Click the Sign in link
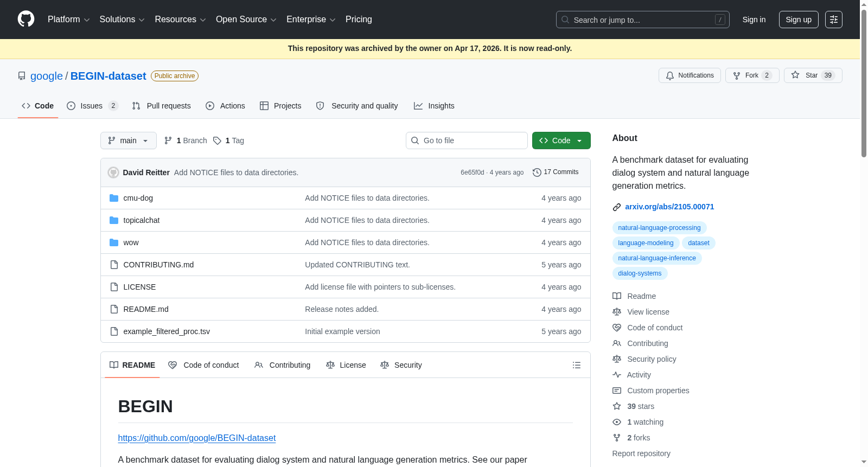The width and height of the screenshot is (868, 467). [754, 20]
